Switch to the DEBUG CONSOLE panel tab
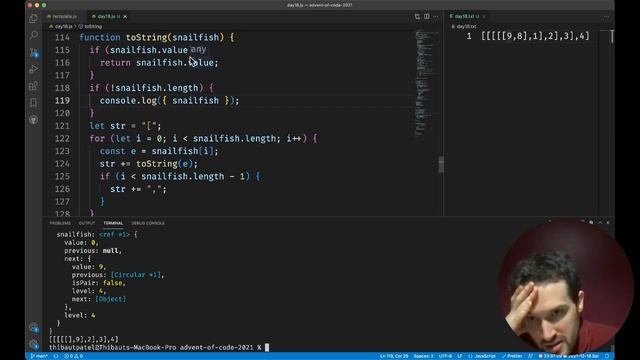The height and width of the screenshot is (360, 640). pyautogui.click(x=148, y=223)
